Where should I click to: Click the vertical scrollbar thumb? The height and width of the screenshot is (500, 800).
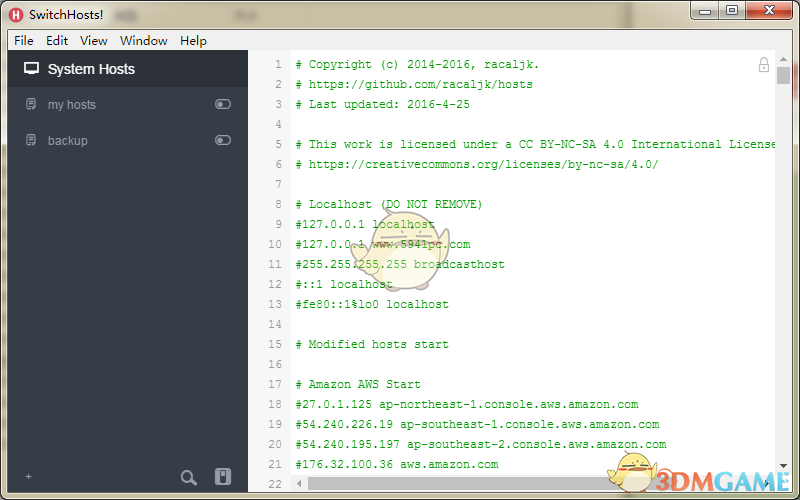coord(783,76)
